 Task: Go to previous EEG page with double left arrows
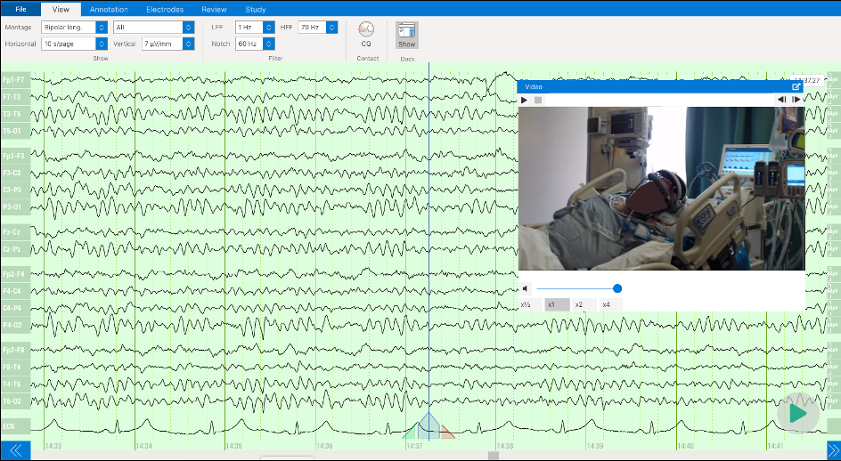coord(16,450)
